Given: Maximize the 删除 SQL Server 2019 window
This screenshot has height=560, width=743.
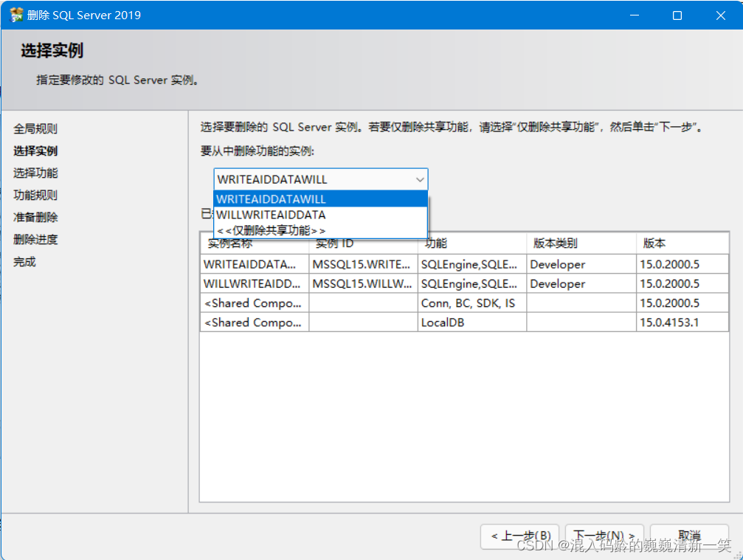Looking at the screenshot, I should [677, 15].
